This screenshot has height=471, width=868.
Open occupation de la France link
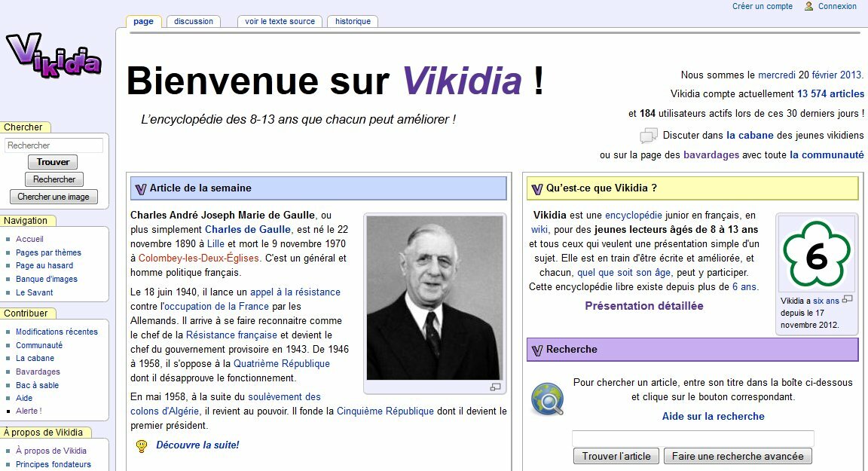[x=216, y=307]
